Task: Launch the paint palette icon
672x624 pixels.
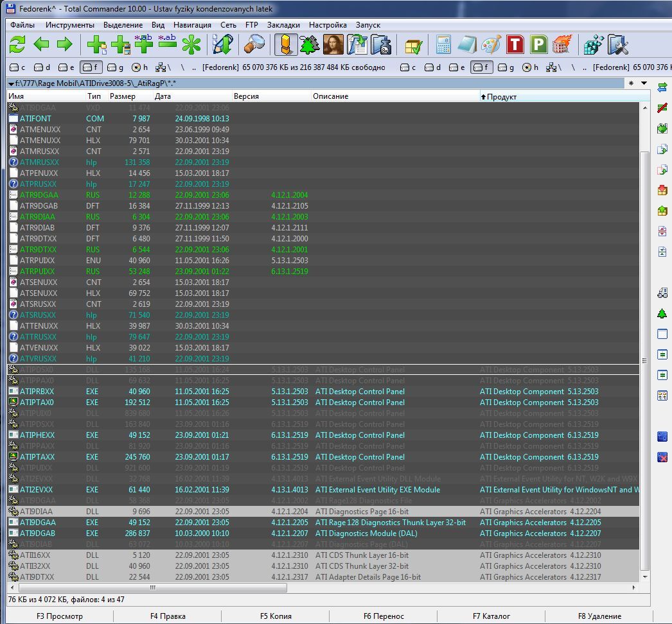Action: (x=491, y=44)
